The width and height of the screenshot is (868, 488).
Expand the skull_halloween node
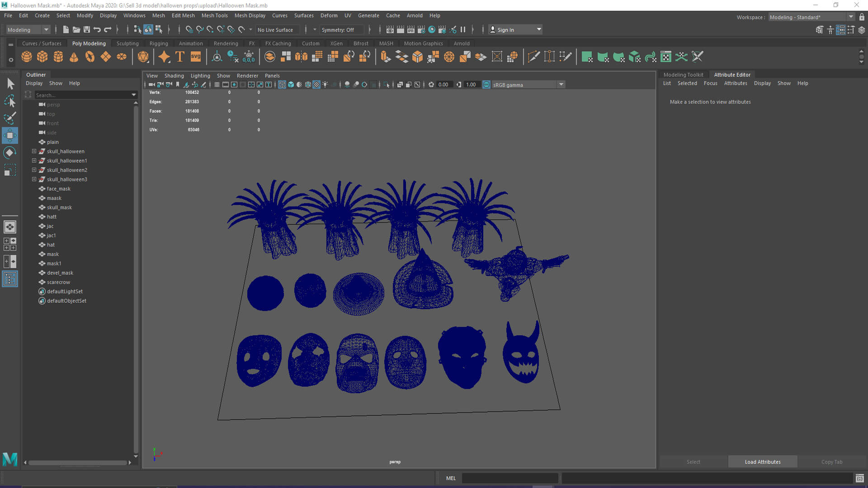[x=34, y=151]
